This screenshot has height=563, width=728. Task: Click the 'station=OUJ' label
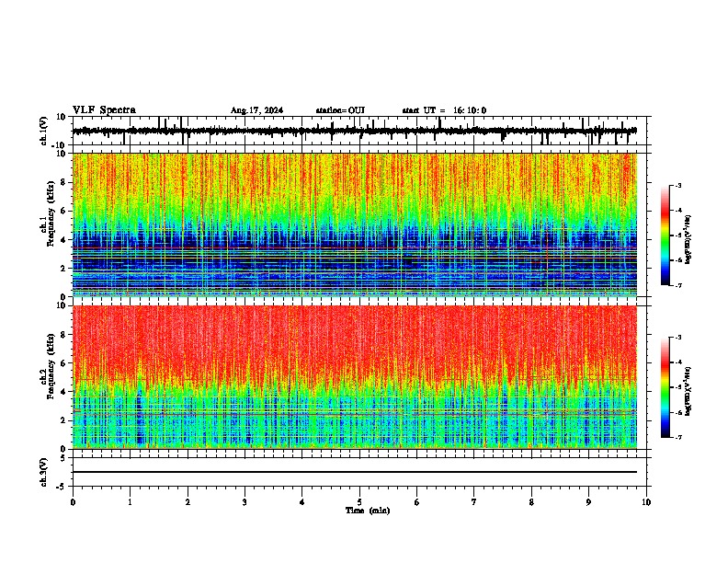(x=340, y=110)
